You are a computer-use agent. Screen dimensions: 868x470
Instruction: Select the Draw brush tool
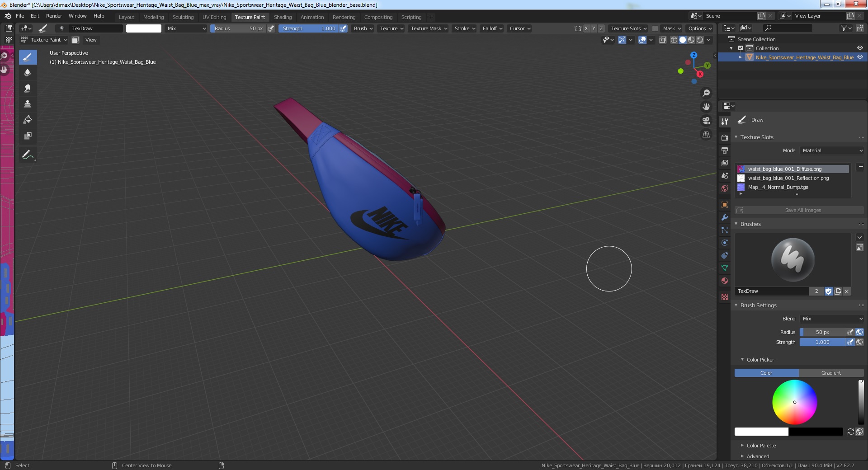tap(28, 57)
